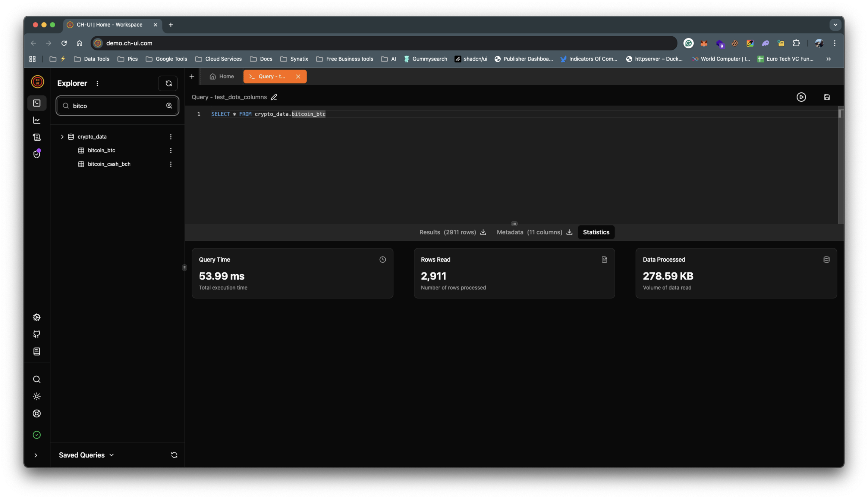Open a new browser tab
The height and width of the screenshot is (499, 868).
pyautogui.click(x=171, y=25)
